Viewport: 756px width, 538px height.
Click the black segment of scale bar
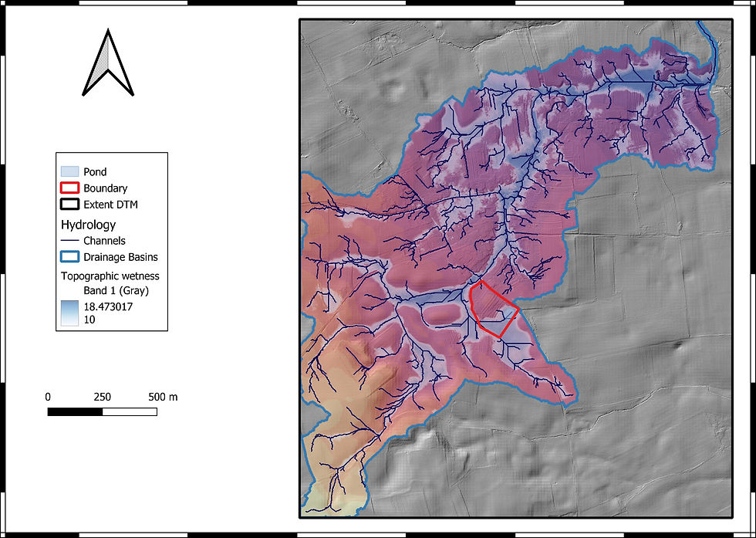(x=76, y=411)
